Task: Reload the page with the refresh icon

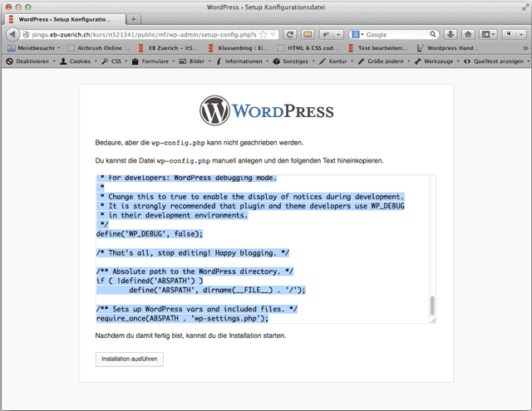Action: 290,35
